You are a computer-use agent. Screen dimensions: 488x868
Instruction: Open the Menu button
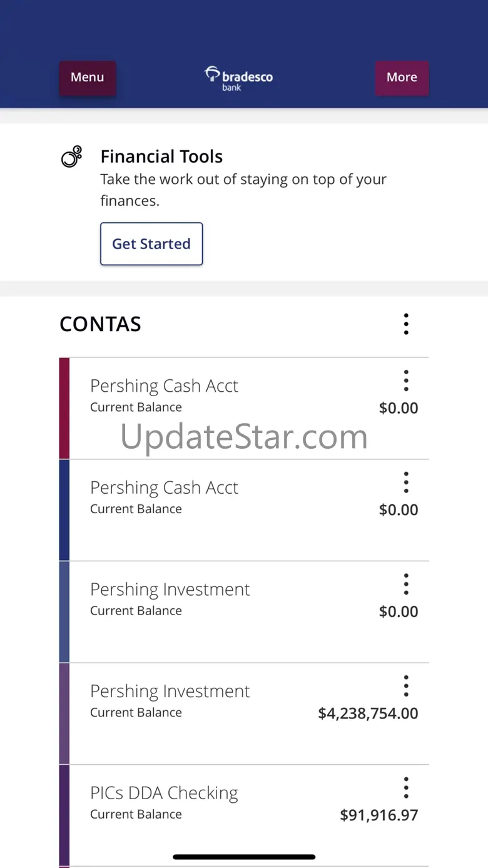87,78
